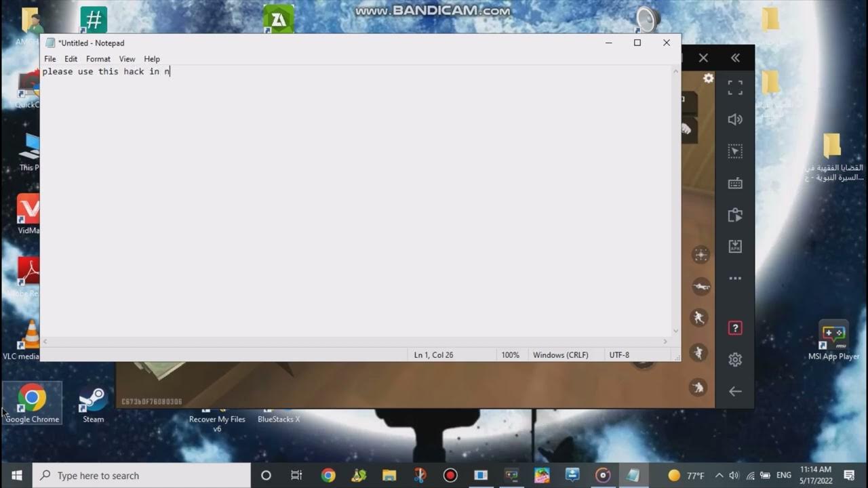Close the emulator window with its X

click(x=703, y=58)
